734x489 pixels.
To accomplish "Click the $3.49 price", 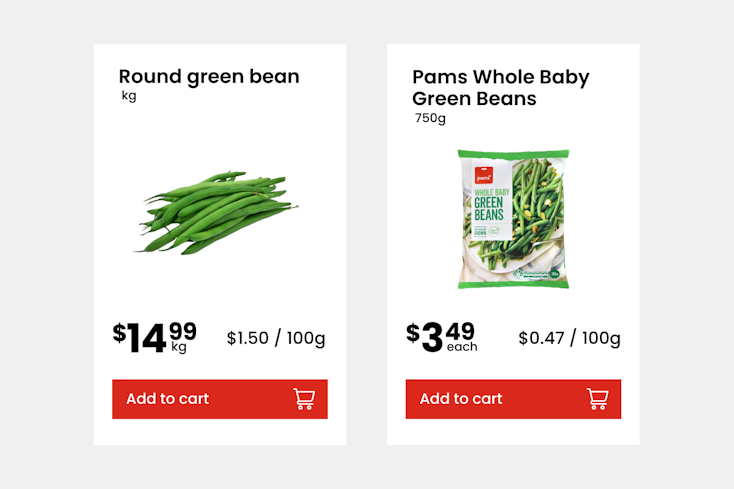I will (438, 336).
